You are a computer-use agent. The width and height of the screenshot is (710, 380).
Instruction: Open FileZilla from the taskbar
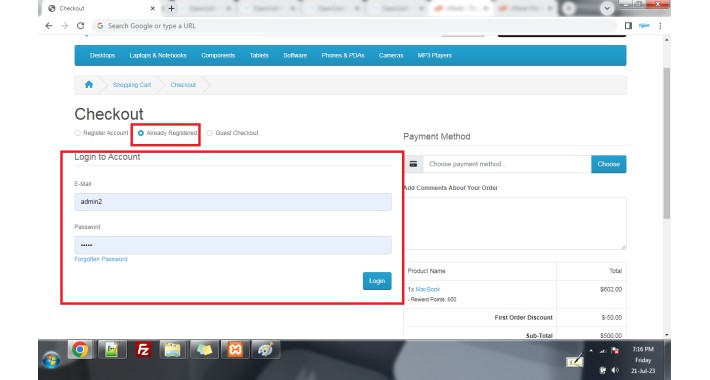[x=143, y=350]
